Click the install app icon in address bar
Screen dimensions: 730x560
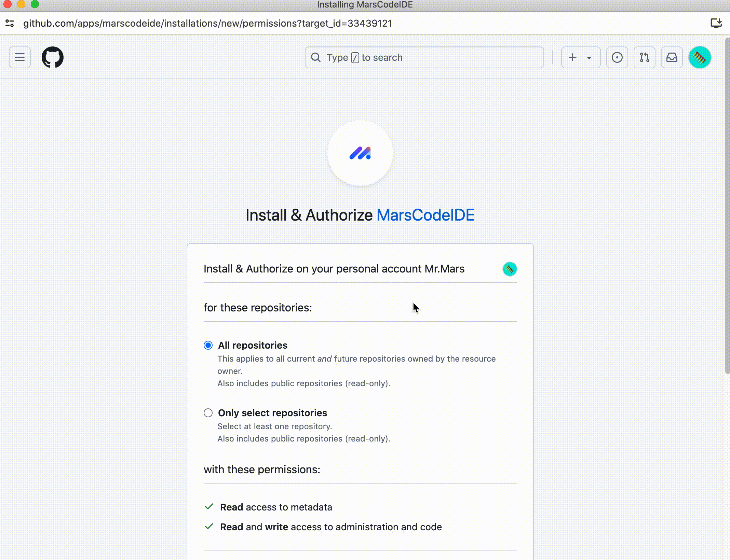coord(716,23)
